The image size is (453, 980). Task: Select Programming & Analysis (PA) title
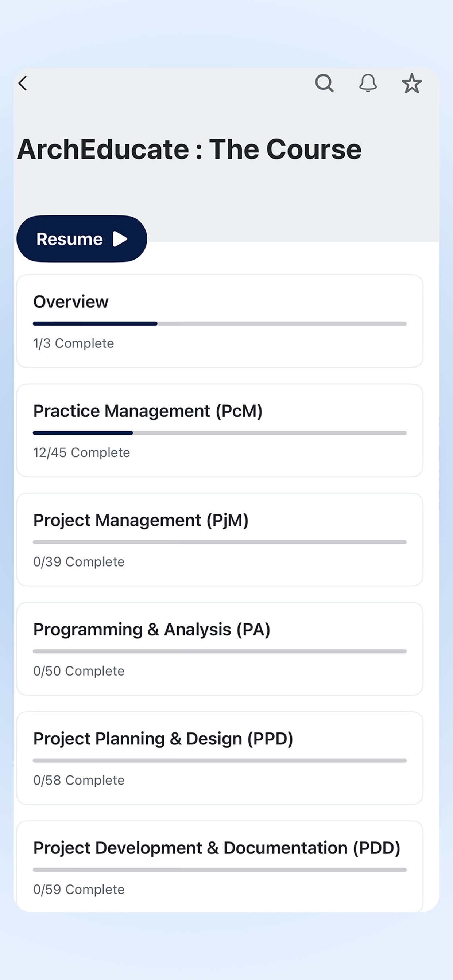(x=152, y=630)
